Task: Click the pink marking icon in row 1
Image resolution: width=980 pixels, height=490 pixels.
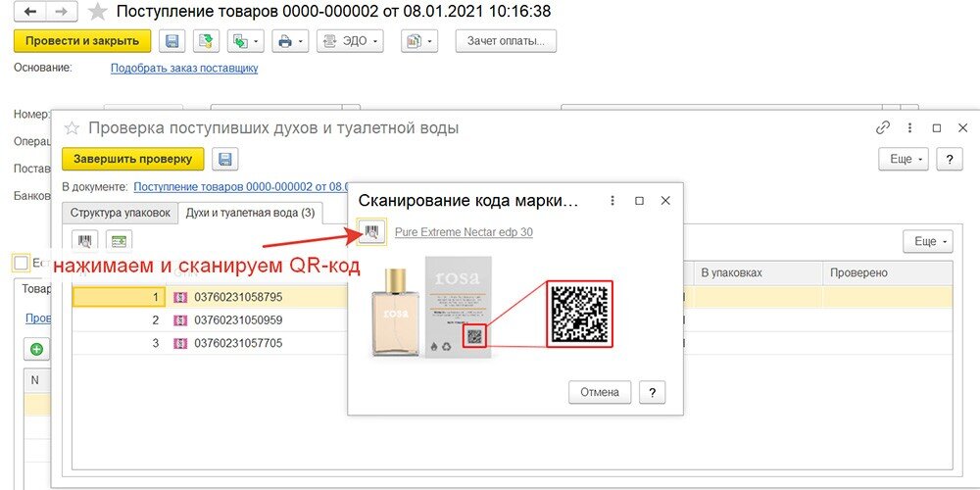Action: 180,298
